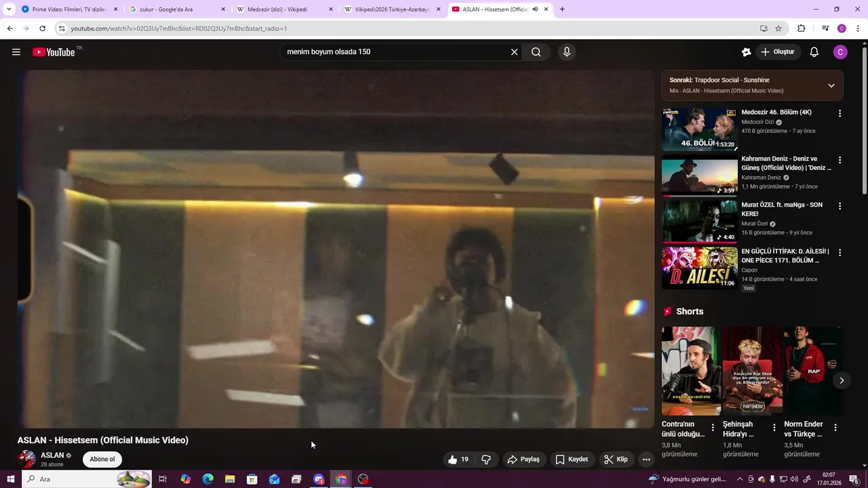
Task: Like the video with thumbs up
Action: (458, 460)
